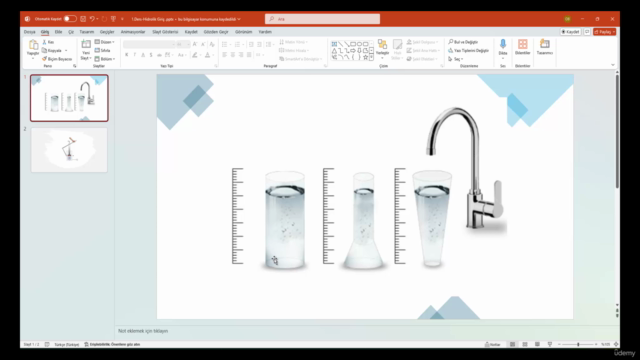Screen dimensions: 640x360
Task: Click the redo icon in quick access toolbar
Action: coord(104,19)
